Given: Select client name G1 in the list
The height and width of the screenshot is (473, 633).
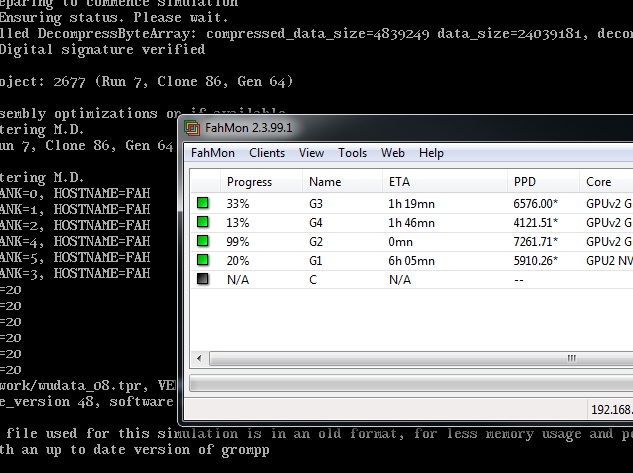Looking at the screenshot, I should point(315,261).
